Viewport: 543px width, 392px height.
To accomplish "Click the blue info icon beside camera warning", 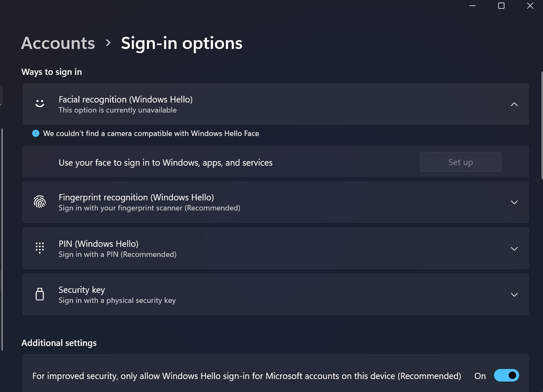I will click(x=36, y=133).
